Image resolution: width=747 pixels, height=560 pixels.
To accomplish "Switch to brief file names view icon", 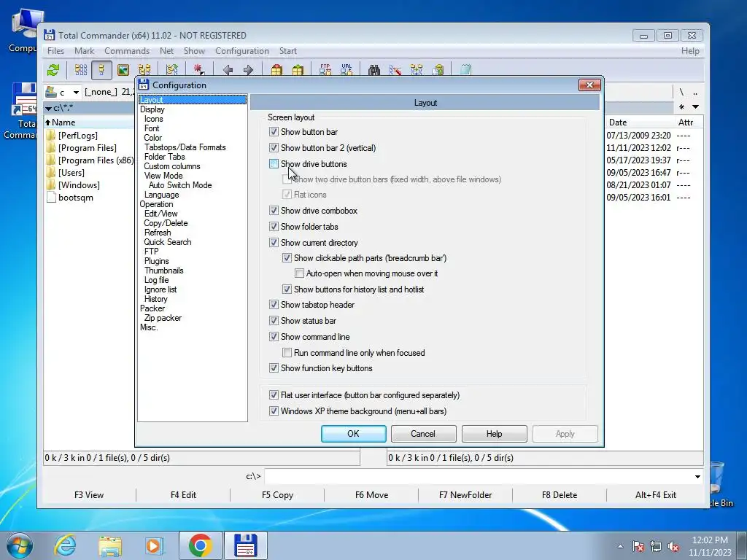I will pos(81,70).
